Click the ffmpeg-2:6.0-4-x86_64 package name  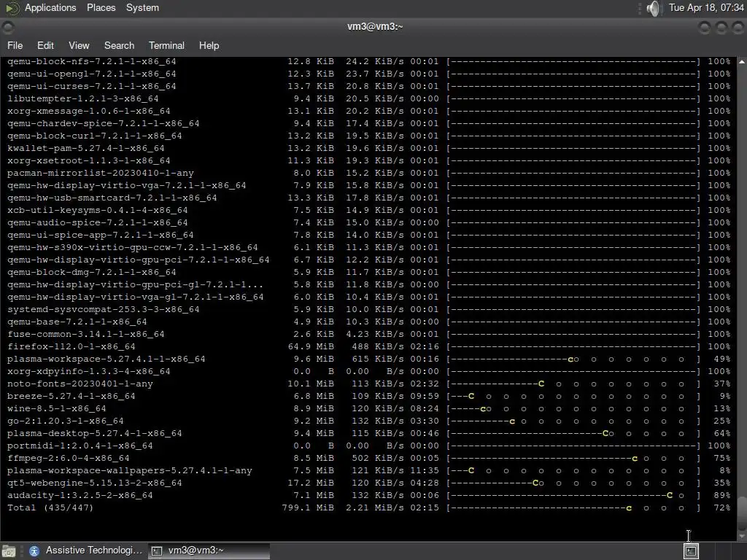pos(68,458)
